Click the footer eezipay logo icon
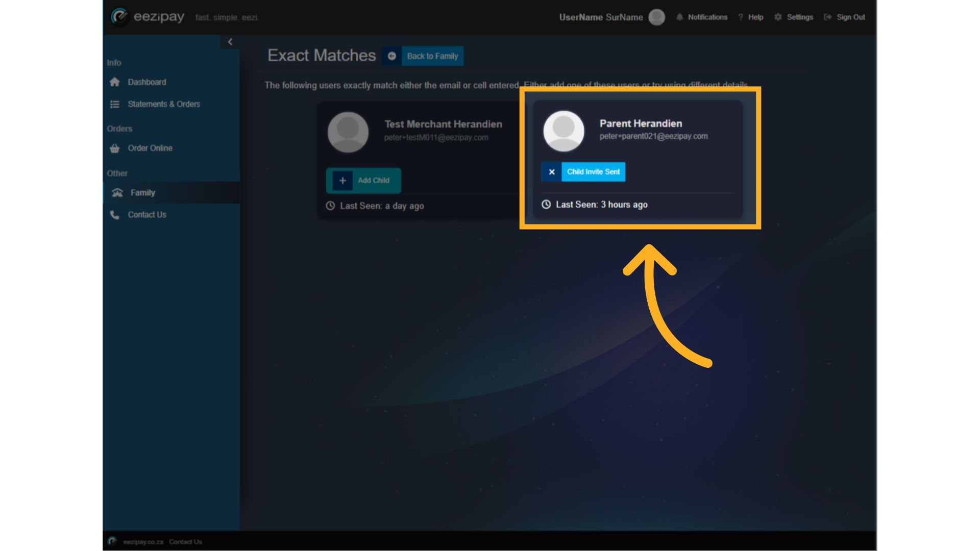The image size is (980, 551). point(112,541)
